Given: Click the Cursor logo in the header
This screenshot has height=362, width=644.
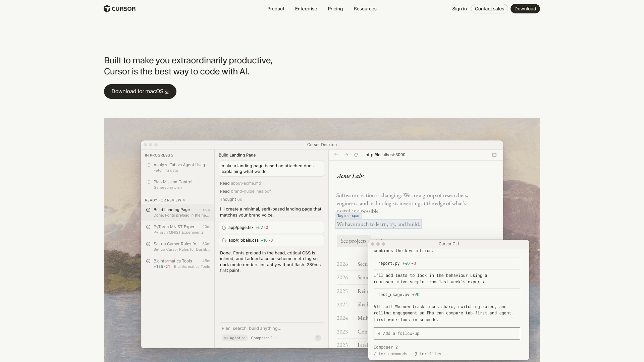Looking at the screenshot, I should 119,9.
